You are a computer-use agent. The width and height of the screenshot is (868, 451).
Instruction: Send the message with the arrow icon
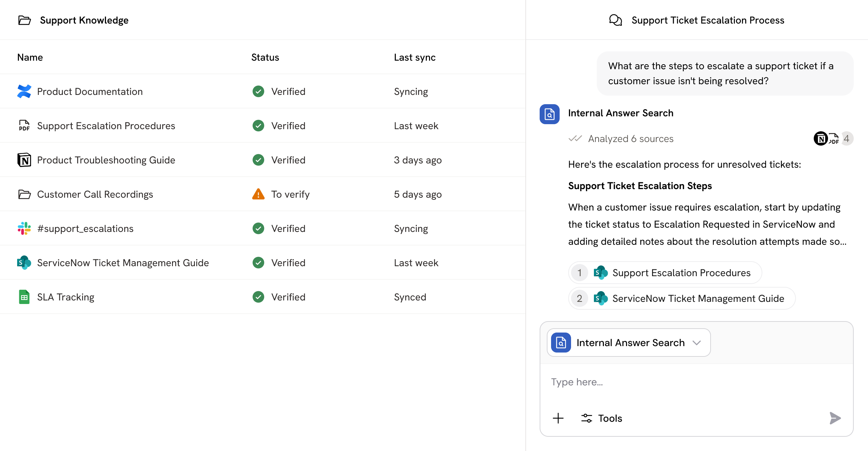835,417
